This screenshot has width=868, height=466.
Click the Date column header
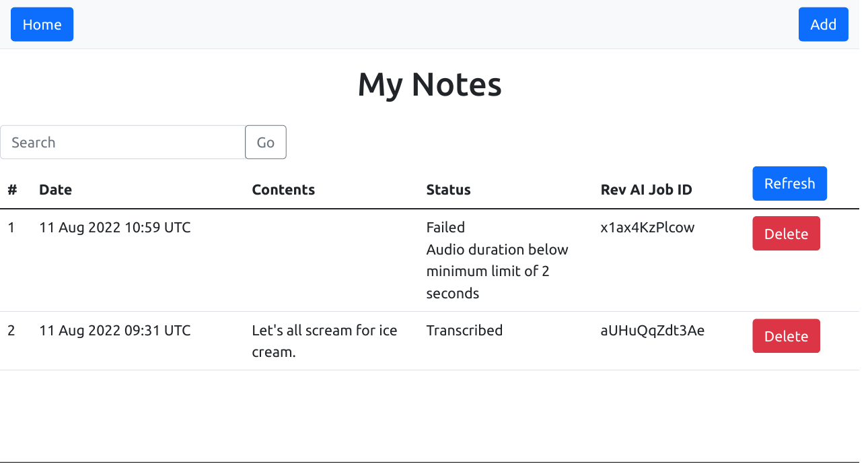click(x=55, y=190)
